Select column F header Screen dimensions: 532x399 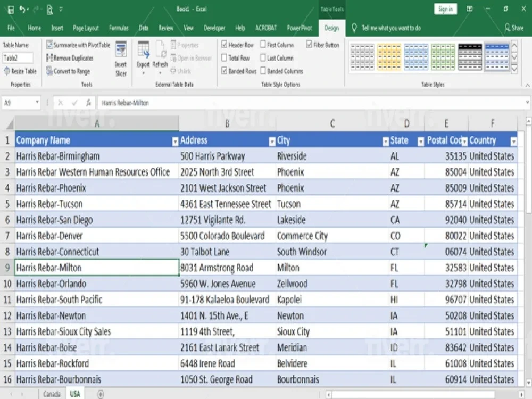[493, 123]
